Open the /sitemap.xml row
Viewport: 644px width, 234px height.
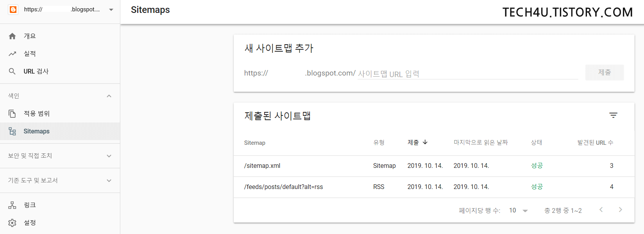(x=434, y=166)
